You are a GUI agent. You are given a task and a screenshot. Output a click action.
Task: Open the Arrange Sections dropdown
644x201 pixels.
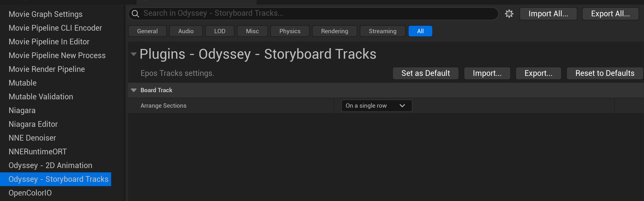[377, 106]
